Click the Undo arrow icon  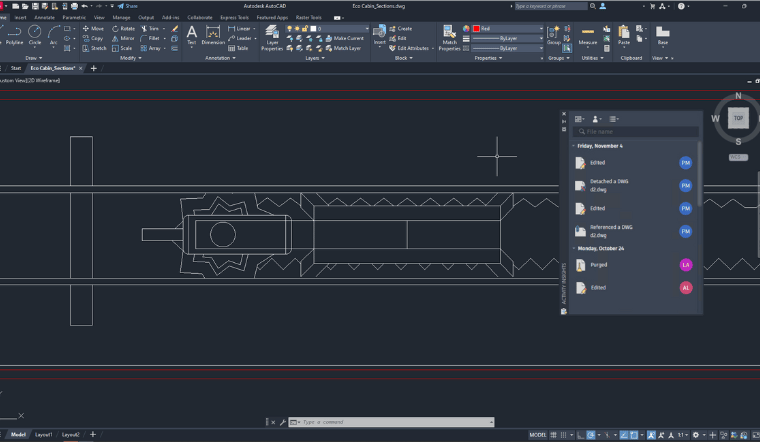tap(84, 6)
